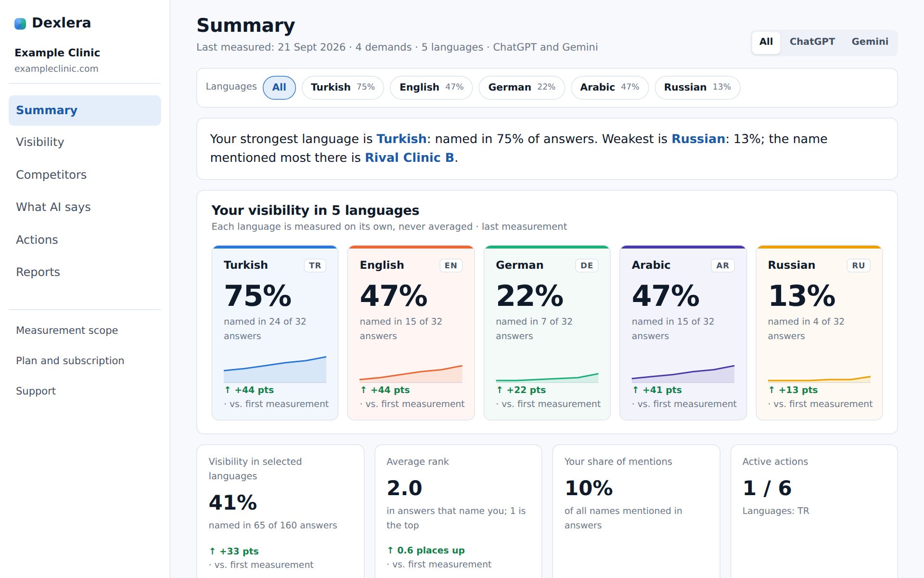The height and width of the screenshot is (578, 924).
Task: Click "named in 7 of 32 answers"
Action: [534, 329]
